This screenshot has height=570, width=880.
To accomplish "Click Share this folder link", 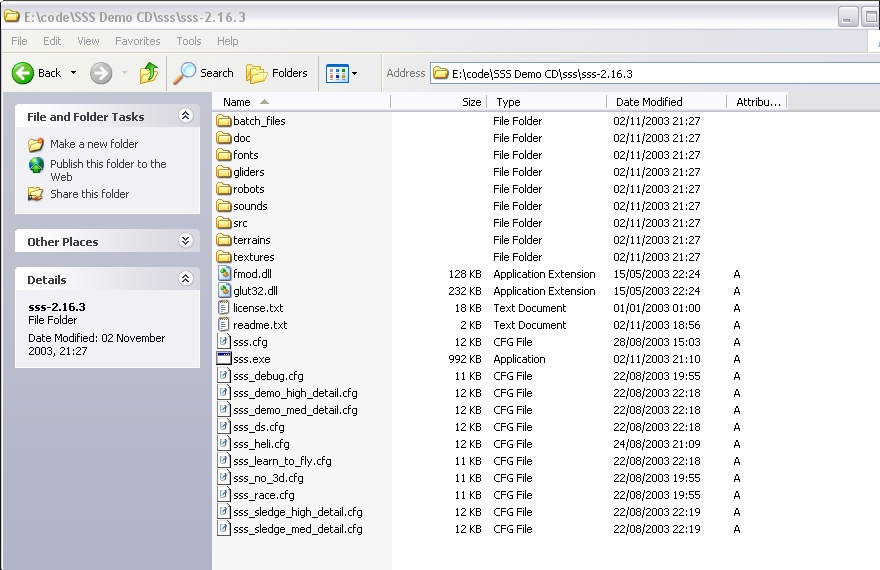I will [89, 194].
